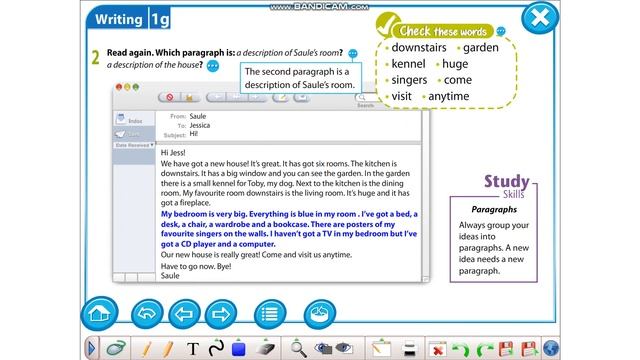Select the thin pen tool
This screenshot has width=640, height=360.
pyautogui.click(x=147, y=349)
